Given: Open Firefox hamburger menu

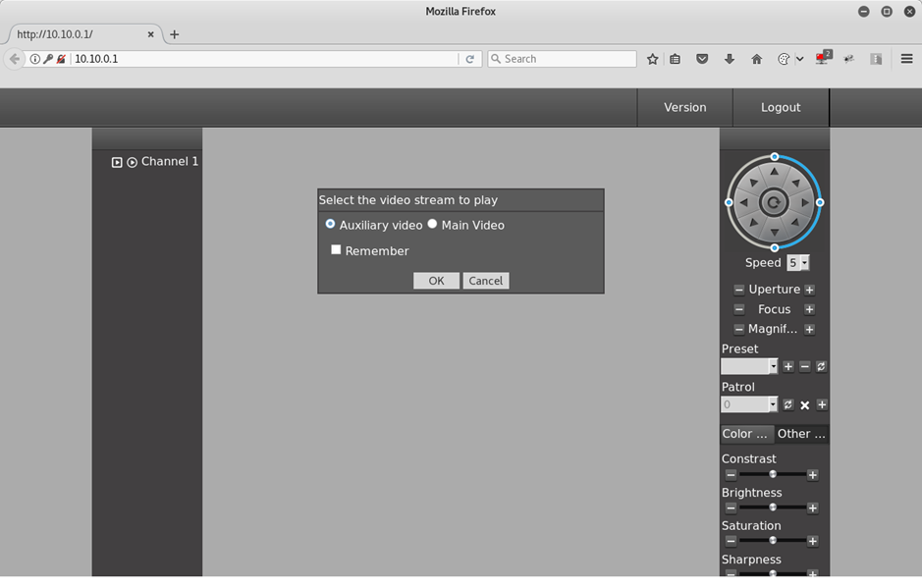Looking at the screenshot, I should tap(906, 59).
